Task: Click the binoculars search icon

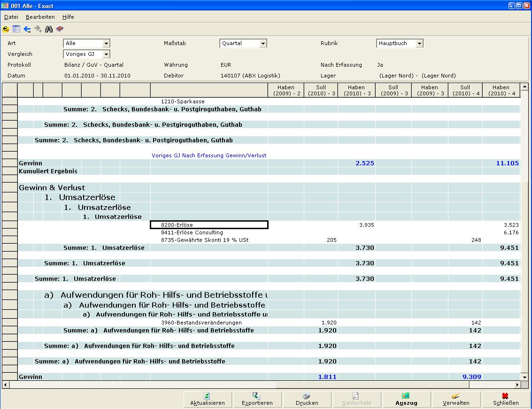Action: point(49,29)
